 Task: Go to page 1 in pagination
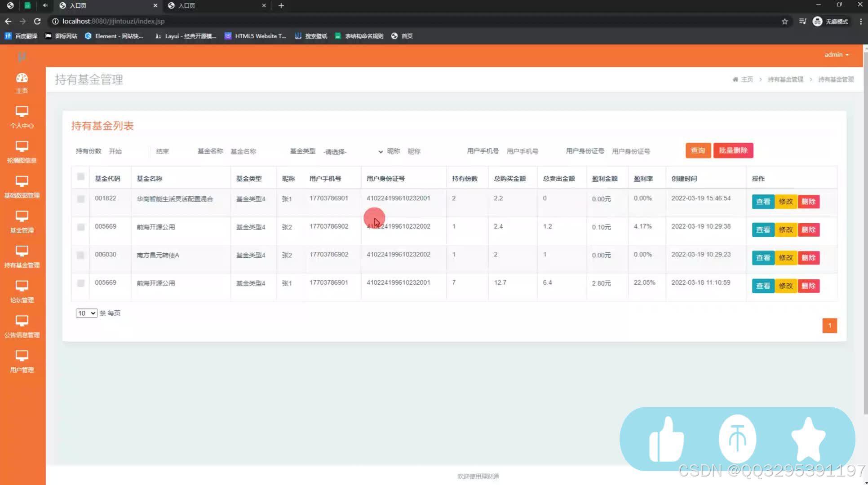[x=829, y=326]
